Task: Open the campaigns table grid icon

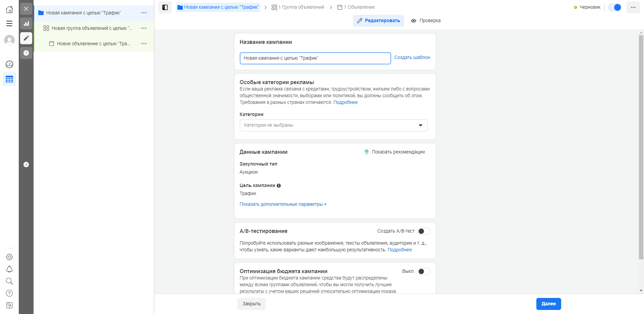Action: (x=9, y=79)
